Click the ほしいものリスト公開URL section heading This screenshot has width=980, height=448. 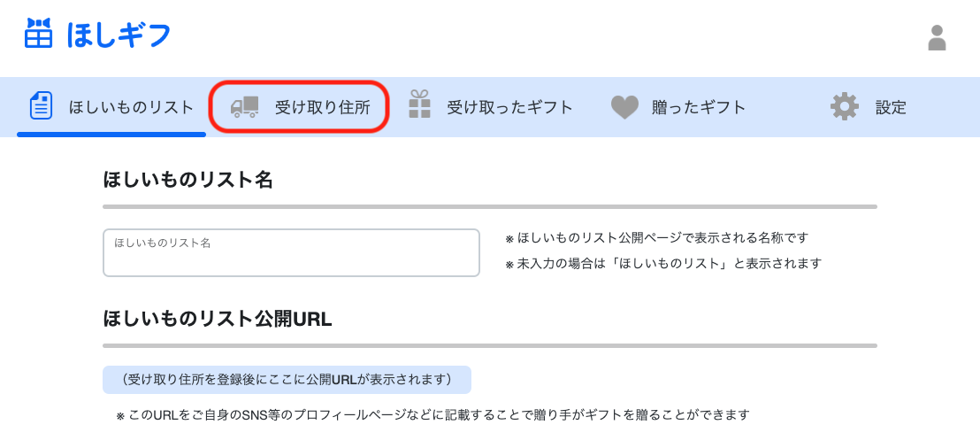coord(218,320)
